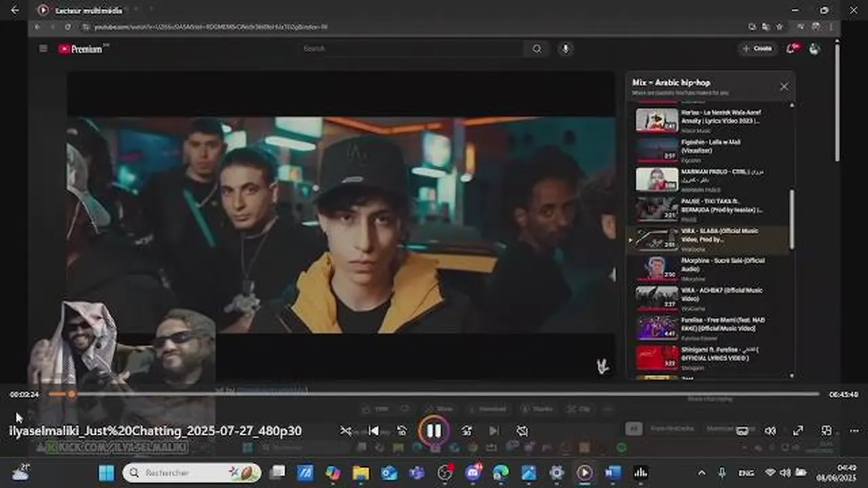
Task: Select the 7Morphine Sucré Salé playlist video
Action: click(x=712, y=268)
